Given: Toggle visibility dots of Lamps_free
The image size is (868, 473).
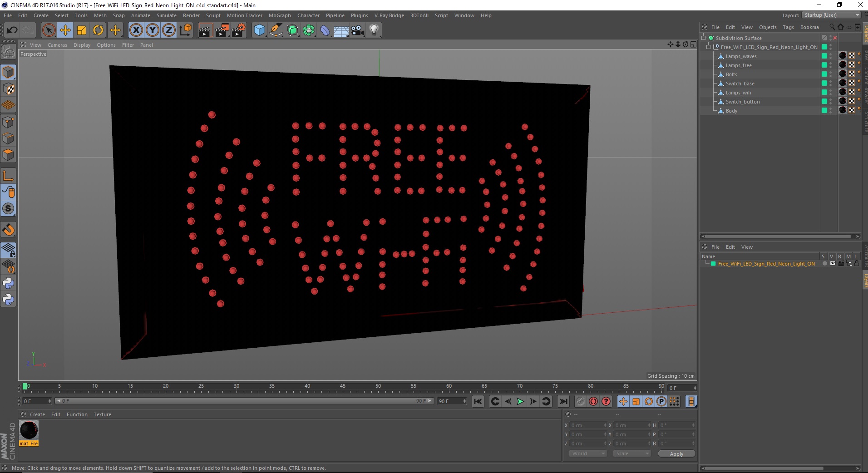Looking at the screenshot, I should [x=831, y=65].
